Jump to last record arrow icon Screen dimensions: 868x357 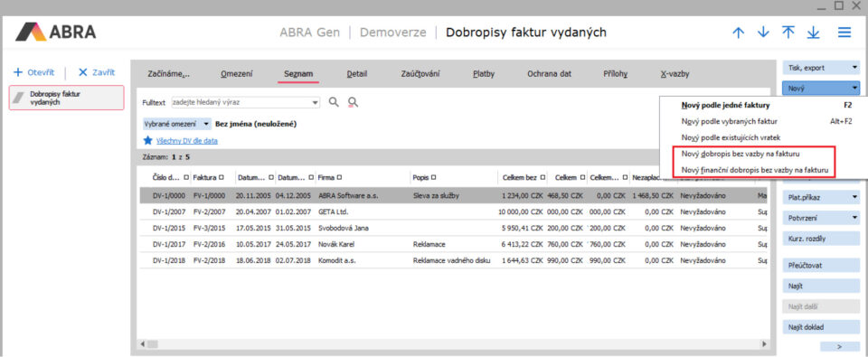click(813, 33)
